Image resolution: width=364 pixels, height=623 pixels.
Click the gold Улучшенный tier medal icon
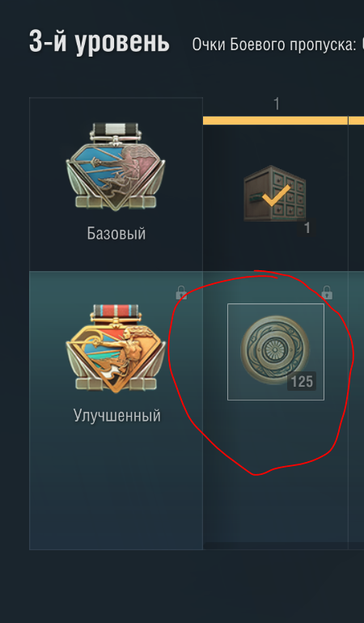coord(116,349)
